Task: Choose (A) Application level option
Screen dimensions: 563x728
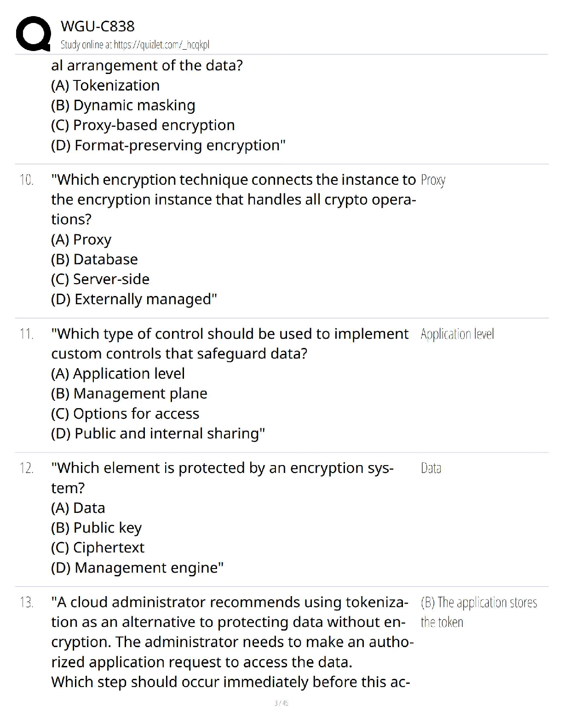Action: pos(118,374)
